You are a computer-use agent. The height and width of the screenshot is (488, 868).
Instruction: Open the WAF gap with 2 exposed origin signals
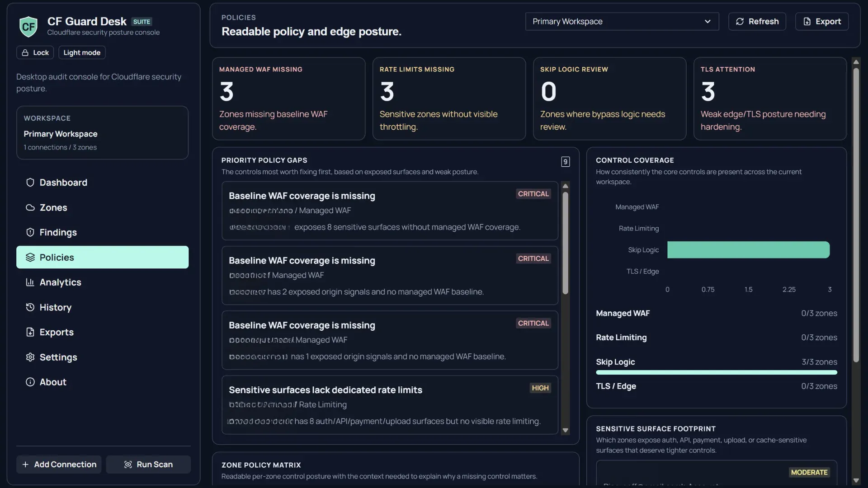[390, 275]
